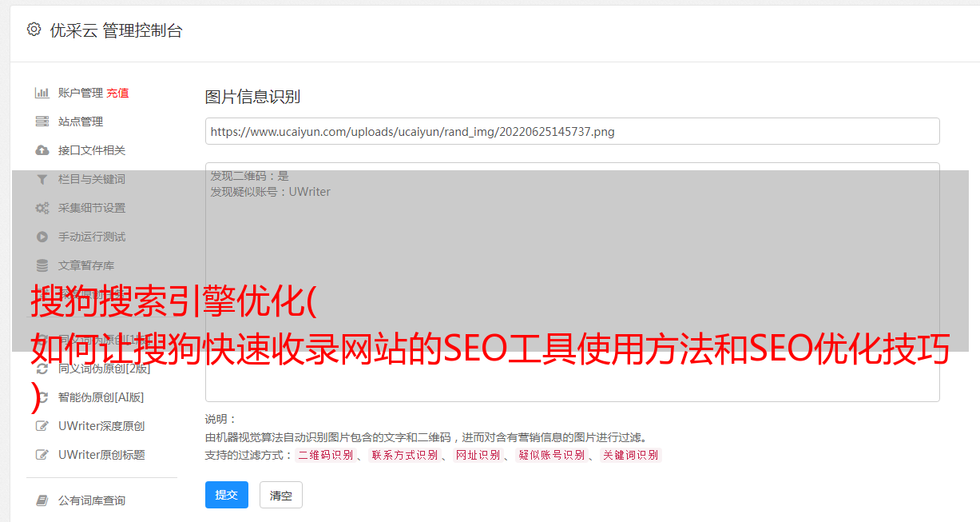This screenshot has width=980, height=522.
Task: Click the 疑似账号识别 filter tag
Action: 551,455
